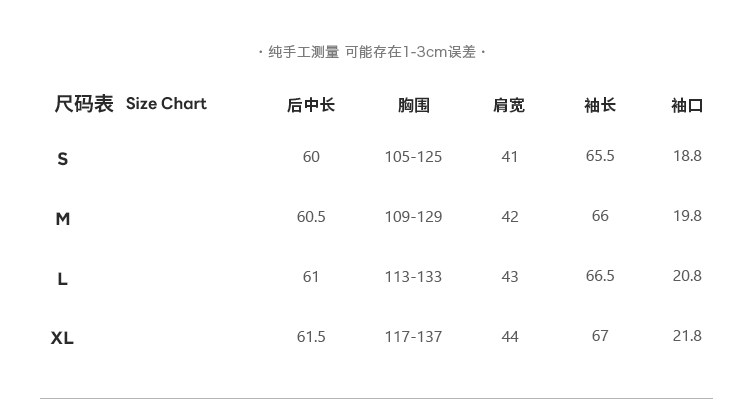Viewport: 750px width, 417px height.
Task: Select the 肩宽 column header
Action: click(x=509, y=105)
